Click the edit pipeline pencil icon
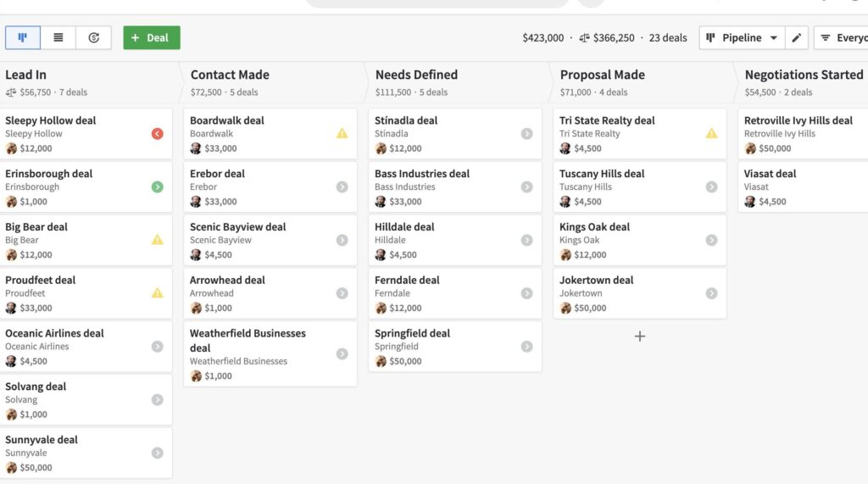 tap(797, 37)
